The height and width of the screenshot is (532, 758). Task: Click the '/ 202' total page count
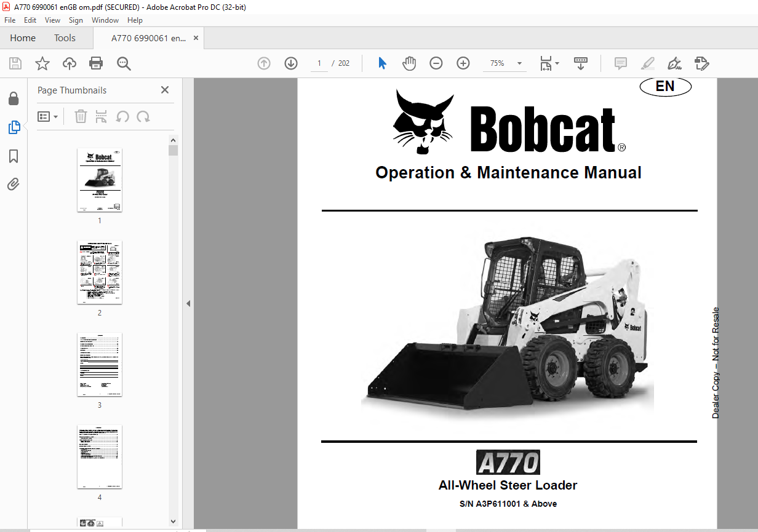tap(340, 63)
